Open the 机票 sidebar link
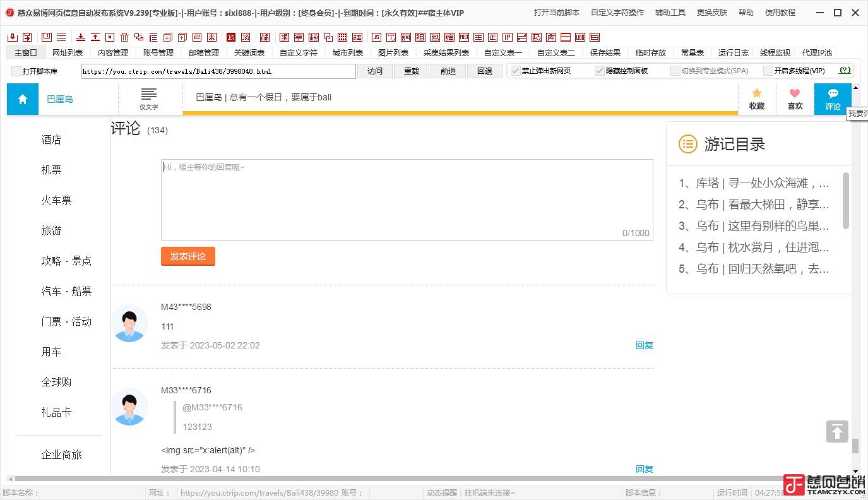Image resolution: width=868 pixels, height=500 pixels. (x=52, y=170)
